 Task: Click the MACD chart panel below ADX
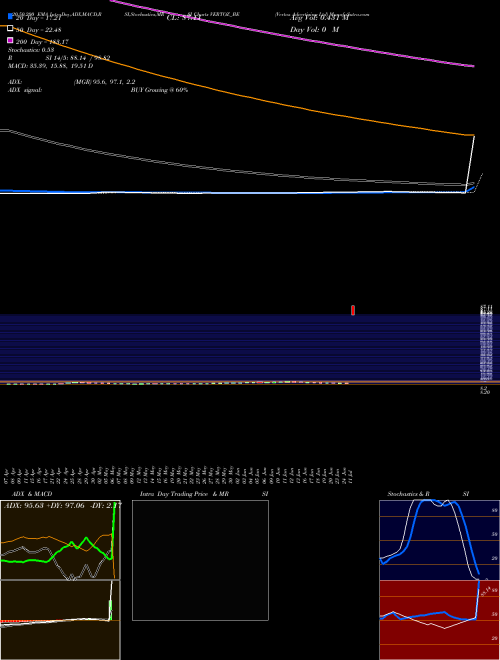click(60, 620)
